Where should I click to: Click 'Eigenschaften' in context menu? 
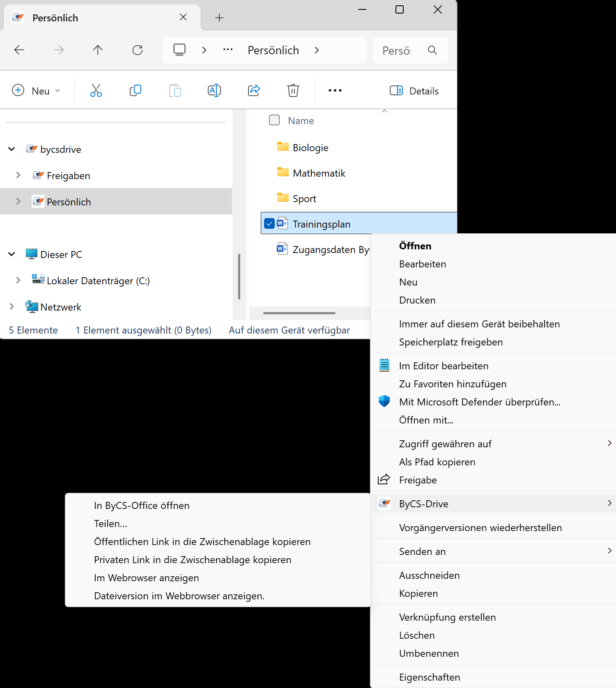[430, 677]
